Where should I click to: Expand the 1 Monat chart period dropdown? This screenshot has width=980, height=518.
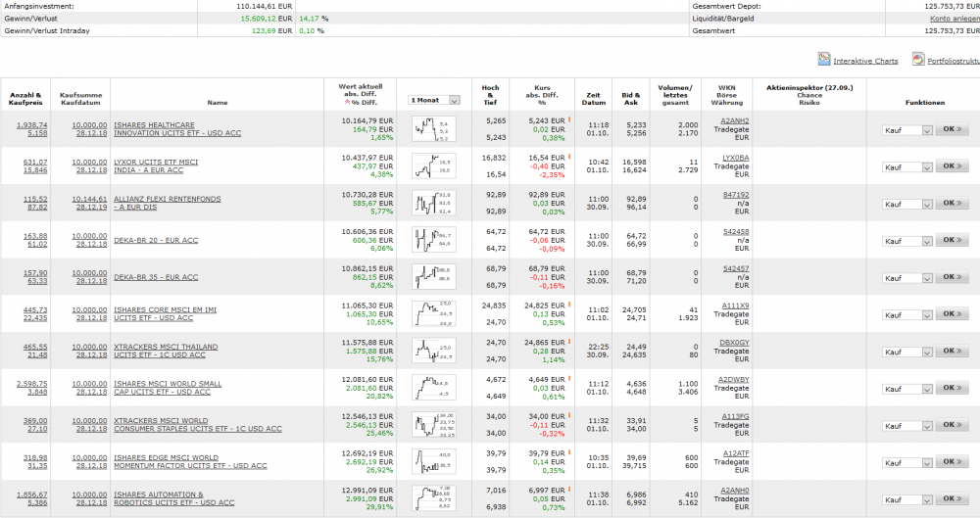pyautogui.click(x=434, y=100)
